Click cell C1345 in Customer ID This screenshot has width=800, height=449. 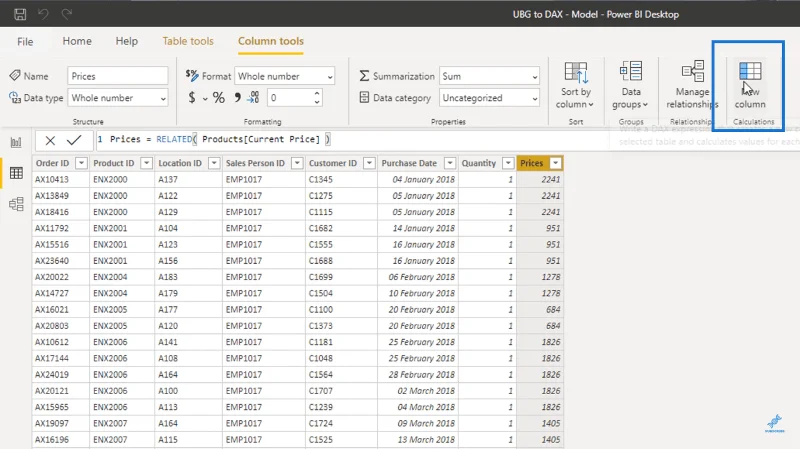341,180
